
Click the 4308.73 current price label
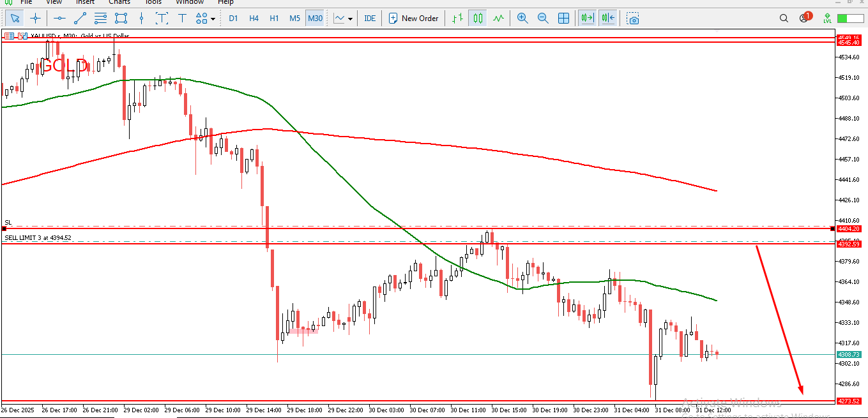pos(849,354)
